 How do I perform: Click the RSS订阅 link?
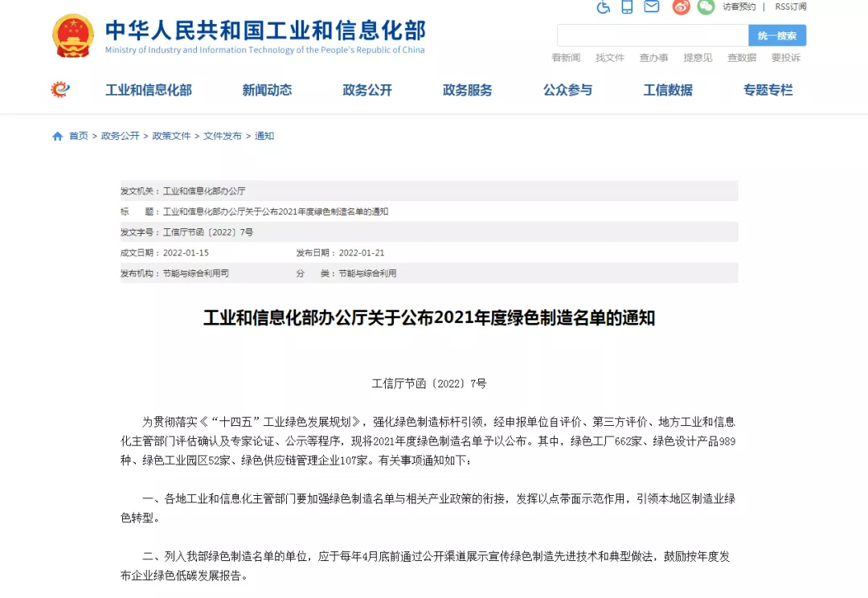(791, 6)
